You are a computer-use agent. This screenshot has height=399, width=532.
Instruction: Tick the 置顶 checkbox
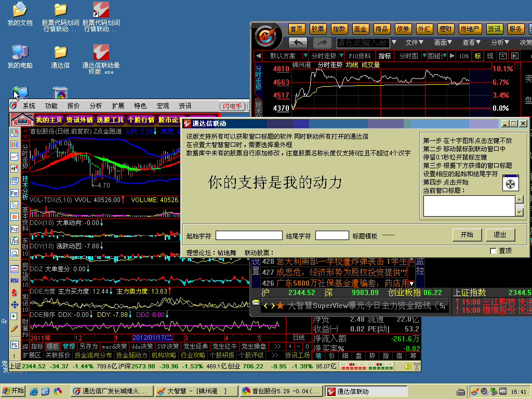493,251
